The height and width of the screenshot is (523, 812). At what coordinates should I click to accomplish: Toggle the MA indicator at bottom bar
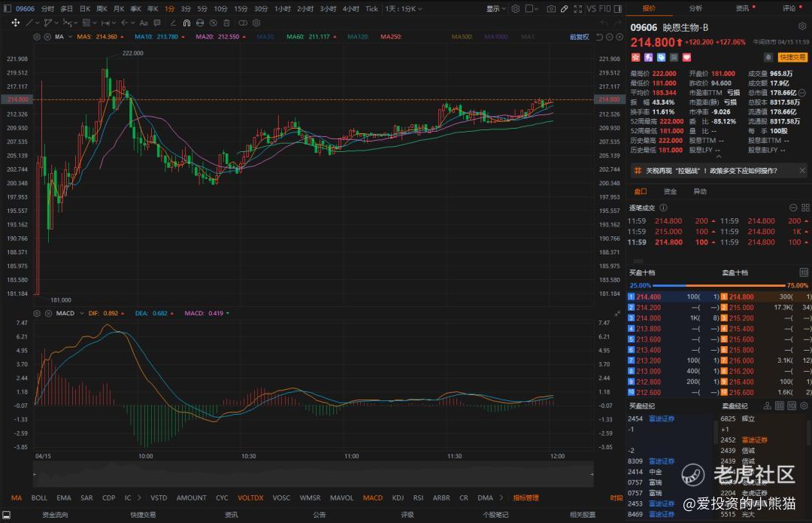17,497
